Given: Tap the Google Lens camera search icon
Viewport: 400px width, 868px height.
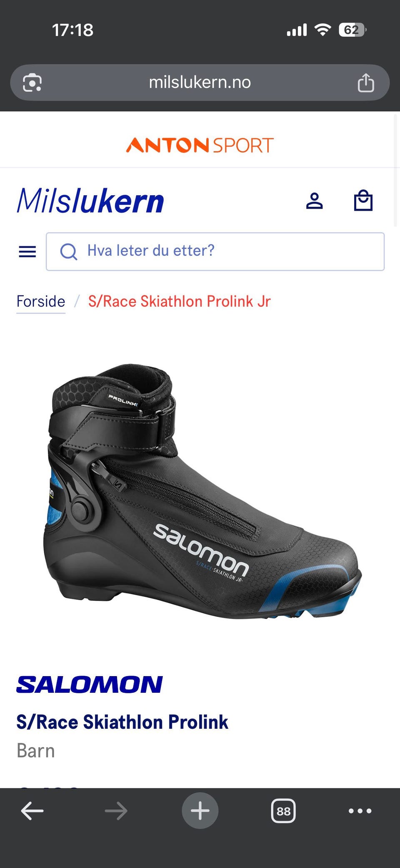Looking at the screenshot, I should tap(32, 83).
